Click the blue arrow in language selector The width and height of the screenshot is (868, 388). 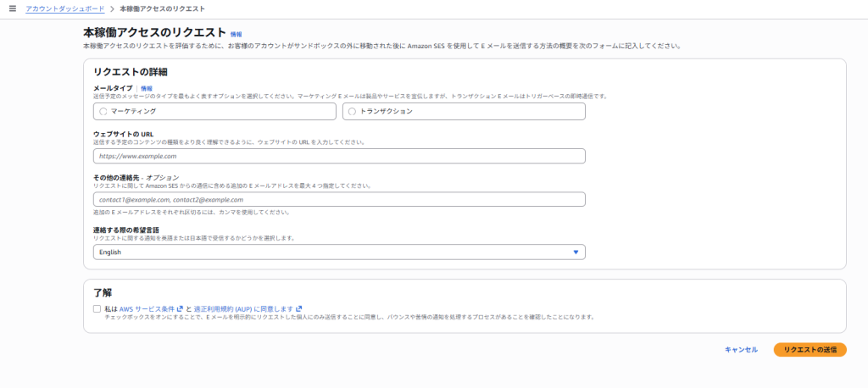576,252
